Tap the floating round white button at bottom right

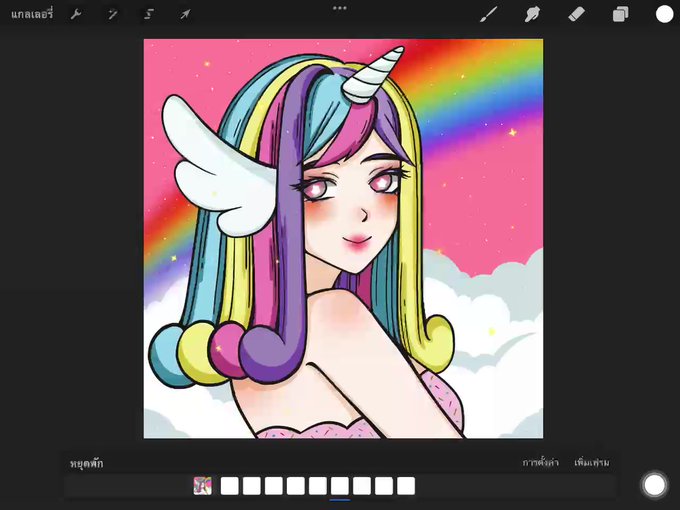point(654,484)
